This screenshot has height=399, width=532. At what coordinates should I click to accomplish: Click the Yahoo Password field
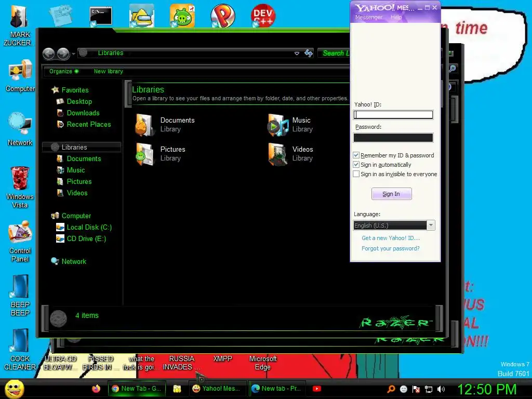[x=393, y=137]
